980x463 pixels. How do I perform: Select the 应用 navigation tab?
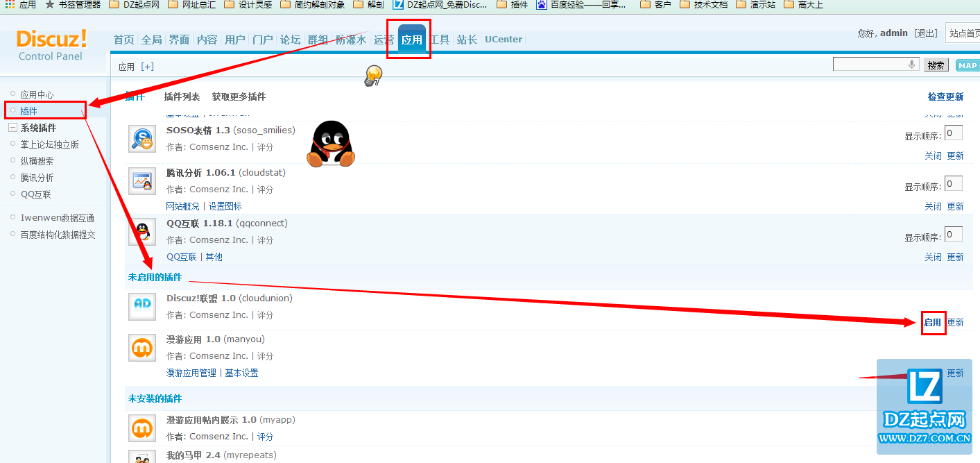pyautogui.click(x=412, y=40)
